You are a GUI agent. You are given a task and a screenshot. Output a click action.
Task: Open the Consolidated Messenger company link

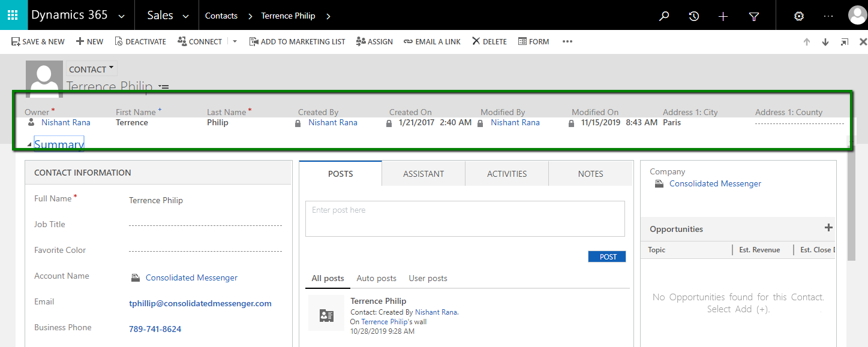(715, 184)
